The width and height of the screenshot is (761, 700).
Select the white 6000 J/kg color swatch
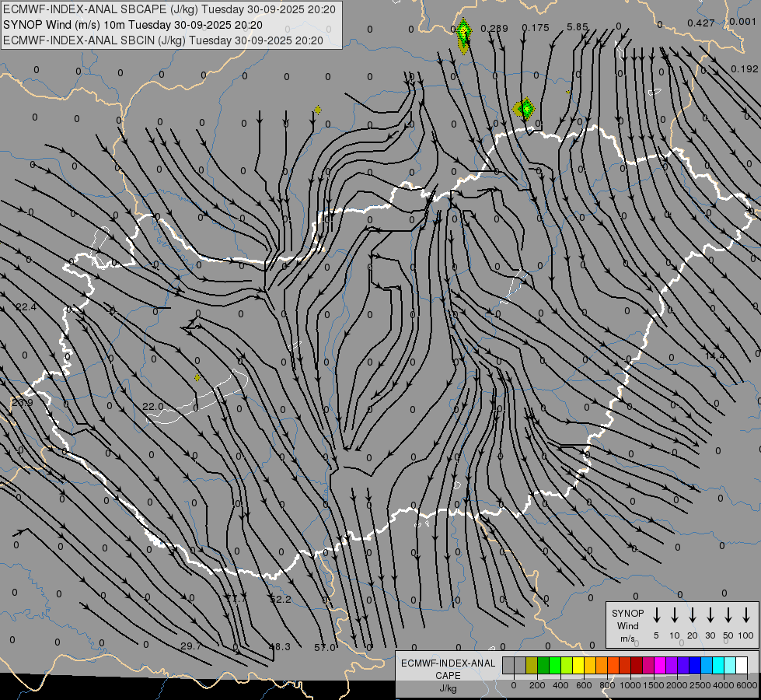click(x=742, y=665)
